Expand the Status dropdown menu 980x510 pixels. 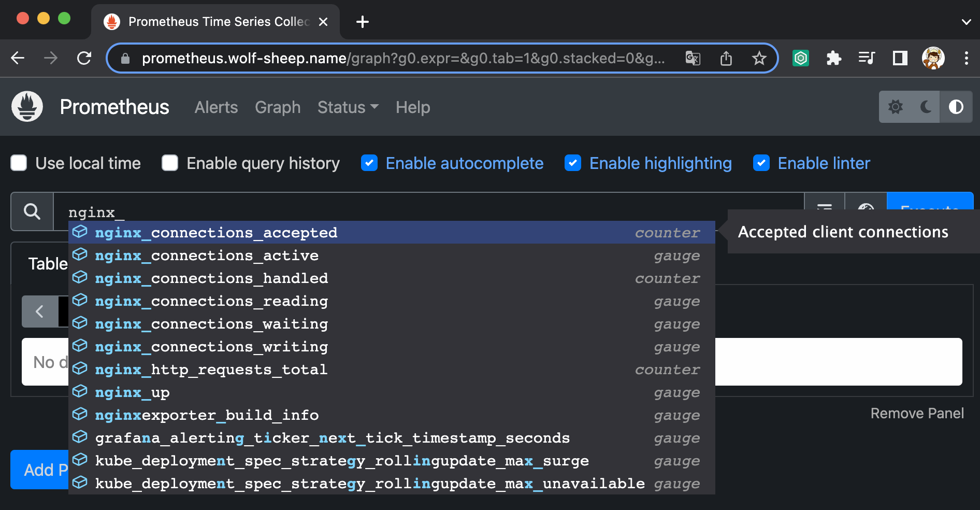point(348,107)
